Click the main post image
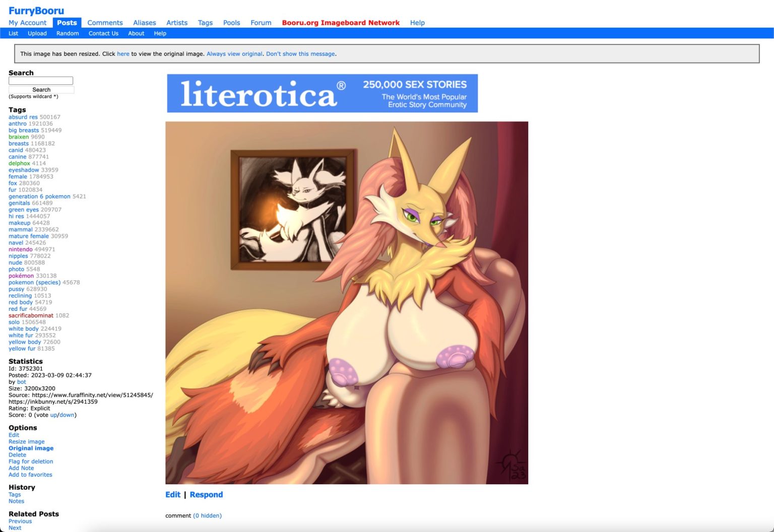 (x=347, y=303)
